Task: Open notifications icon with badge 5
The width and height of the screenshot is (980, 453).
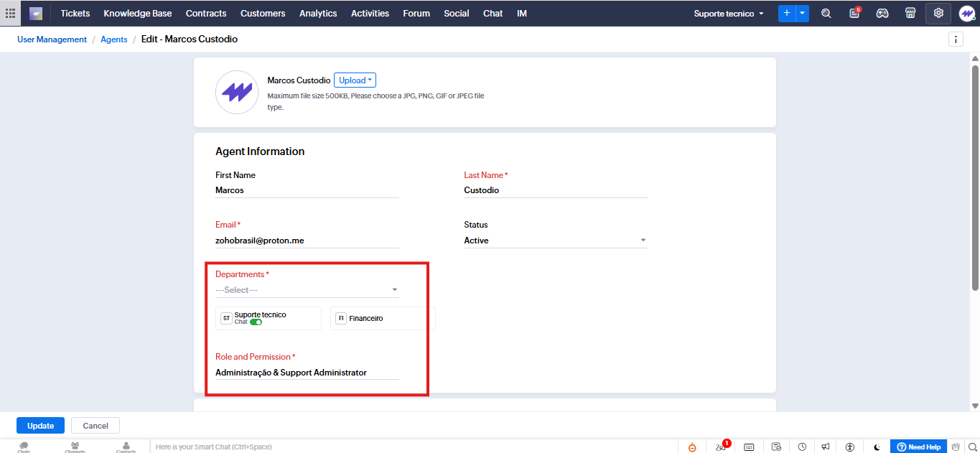Action: [854, 13]
